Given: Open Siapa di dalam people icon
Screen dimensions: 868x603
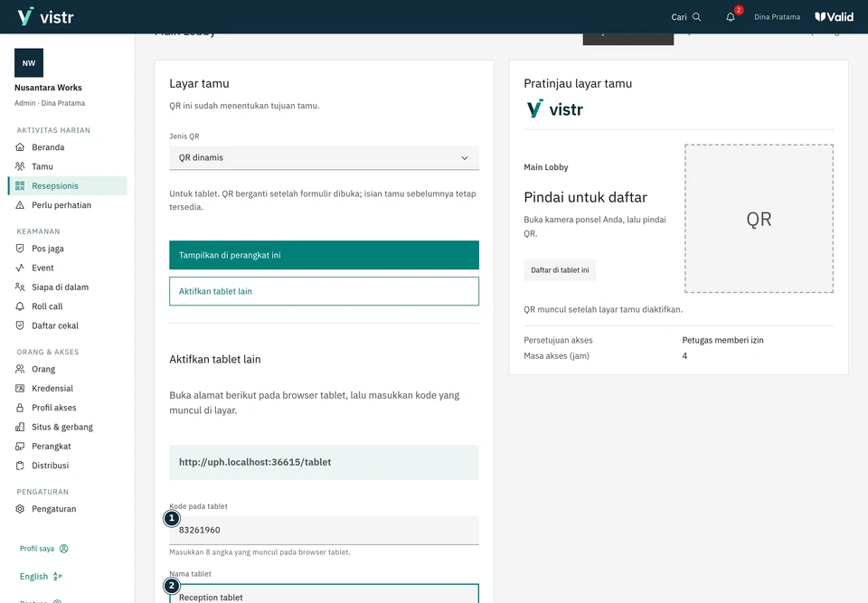Looking at the screenshot, I should pos(20,287).
